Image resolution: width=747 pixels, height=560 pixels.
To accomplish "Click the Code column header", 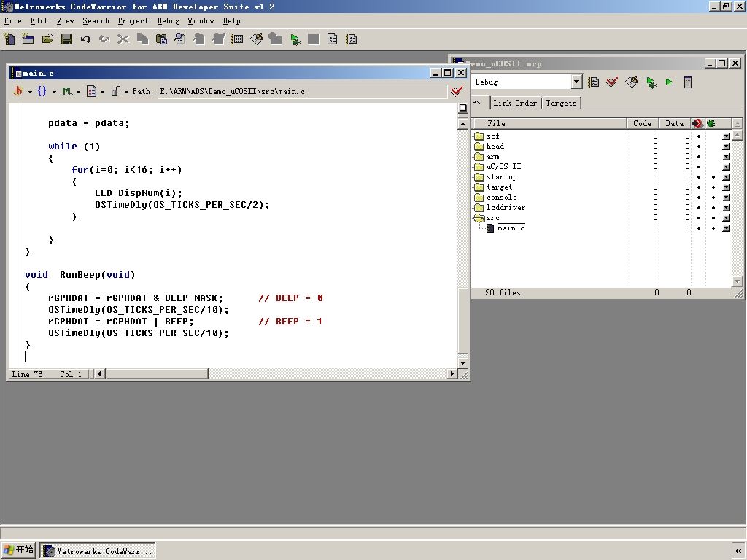I will [x=642, y=123].
